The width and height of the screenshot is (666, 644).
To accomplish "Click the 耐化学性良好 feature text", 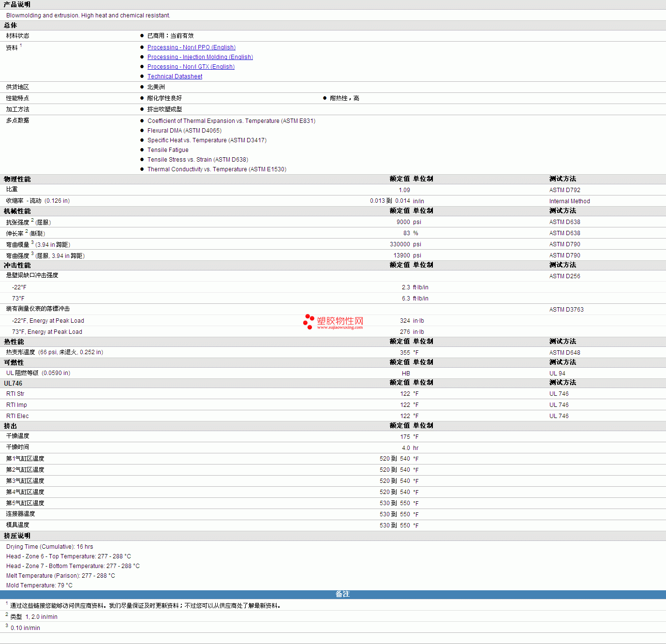I will point(164,98).
